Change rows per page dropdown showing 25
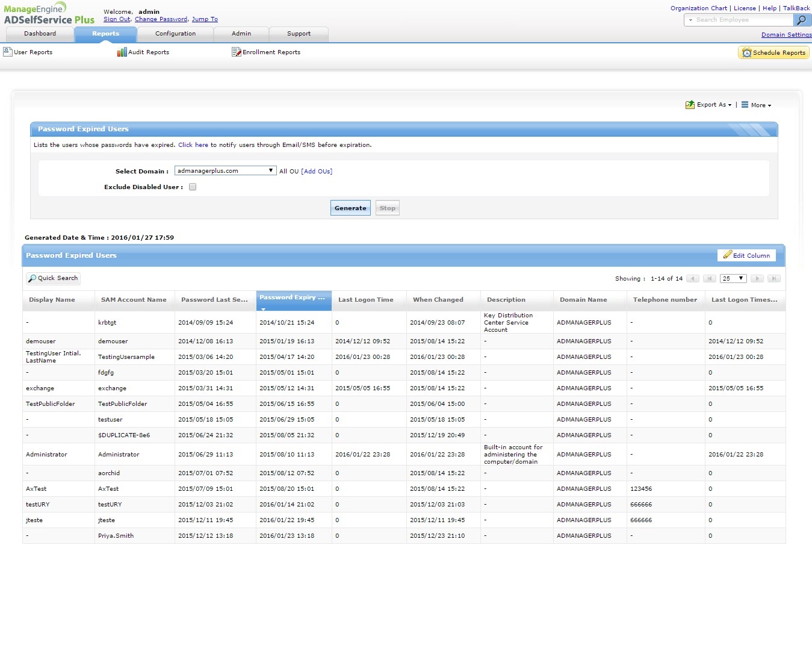 point(733,278)
